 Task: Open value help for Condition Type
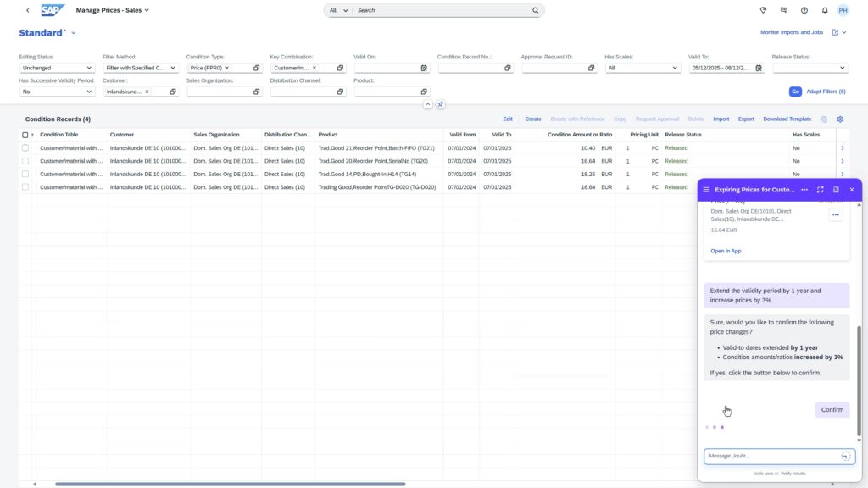pos(256,68)
